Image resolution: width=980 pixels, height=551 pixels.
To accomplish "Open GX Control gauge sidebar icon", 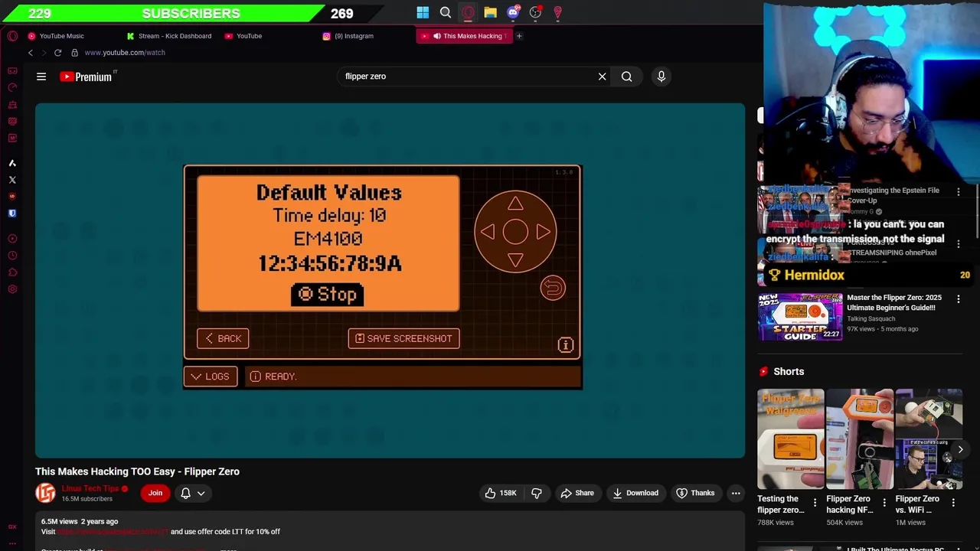I will (x=12, y=87).
